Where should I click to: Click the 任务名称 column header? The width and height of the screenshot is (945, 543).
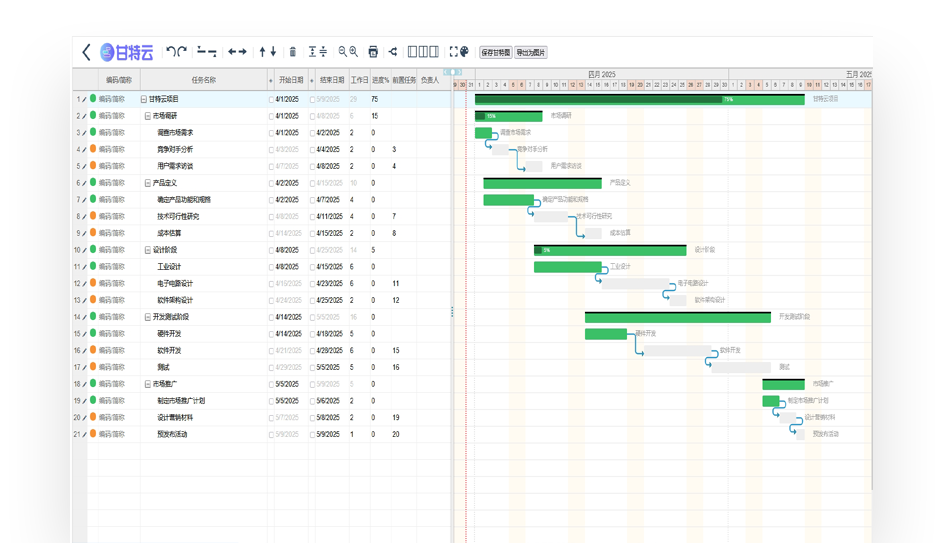click(203, 80)
